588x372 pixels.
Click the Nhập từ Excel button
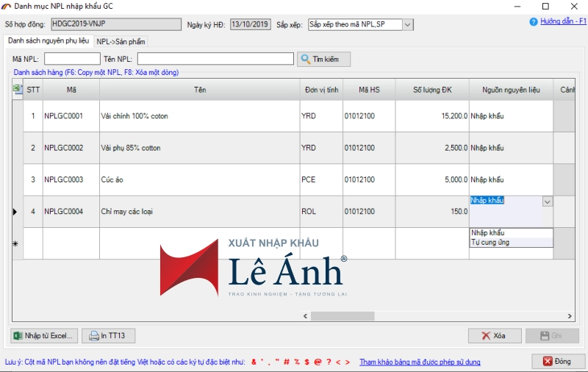(44, 336)
